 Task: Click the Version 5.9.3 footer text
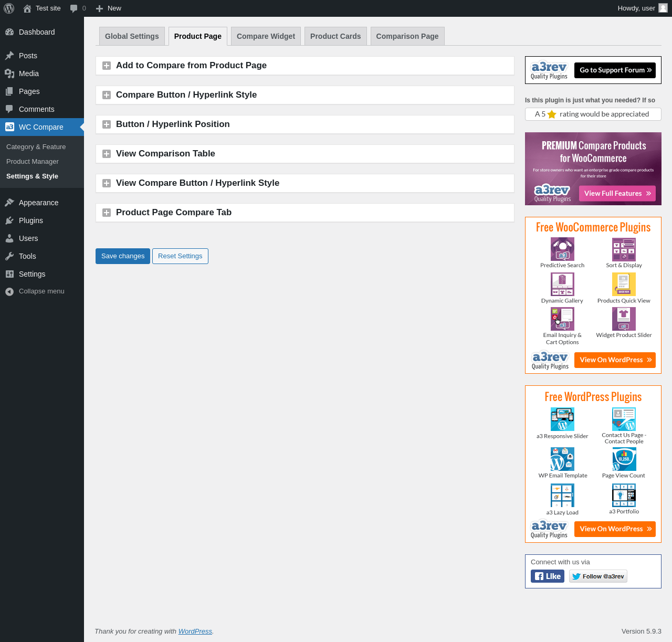(x=642, y=632)
